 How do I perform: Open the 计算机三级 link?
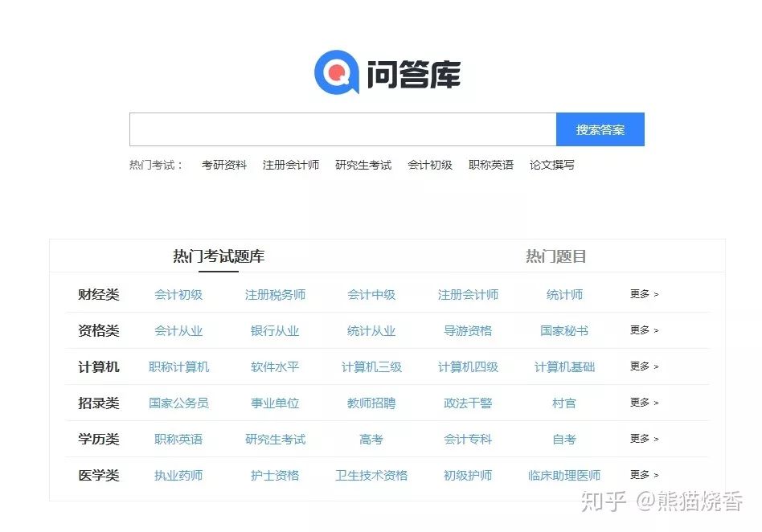point(371,367)
